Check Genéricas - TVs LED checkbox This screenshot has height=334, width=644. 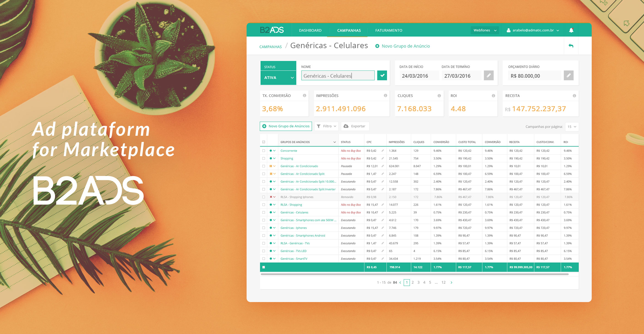(264, 251)
